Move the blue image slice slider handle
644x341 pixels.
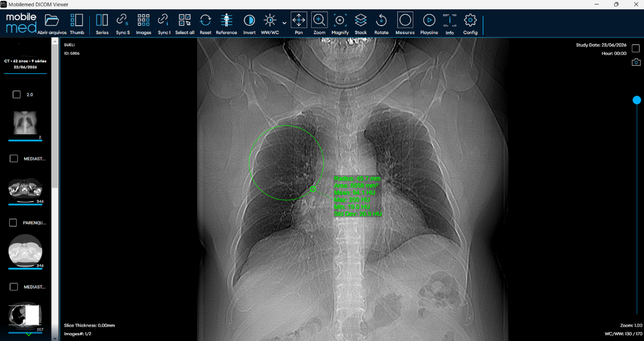637,100
